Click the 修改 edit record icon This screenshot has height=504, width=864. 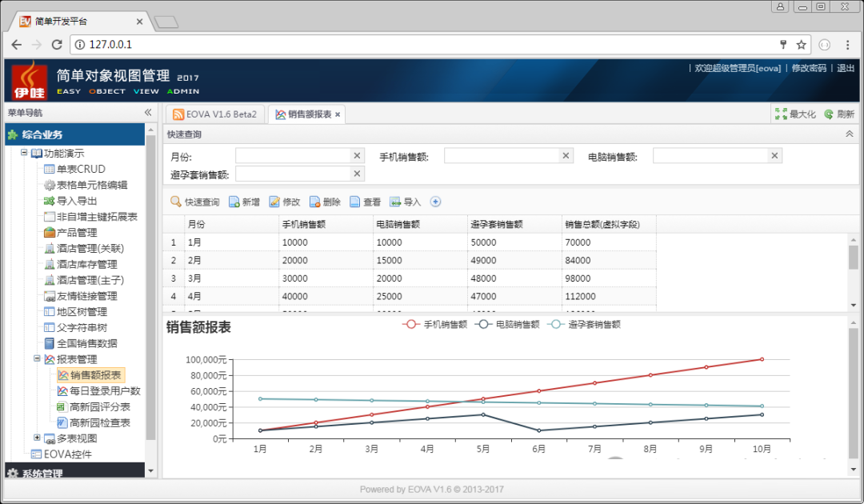coord(274,202)
